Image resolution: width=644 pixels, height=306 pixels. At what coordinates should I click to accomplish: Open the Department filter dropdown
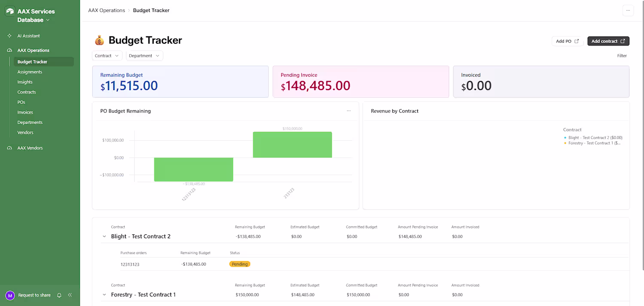(x=144, y=56)
